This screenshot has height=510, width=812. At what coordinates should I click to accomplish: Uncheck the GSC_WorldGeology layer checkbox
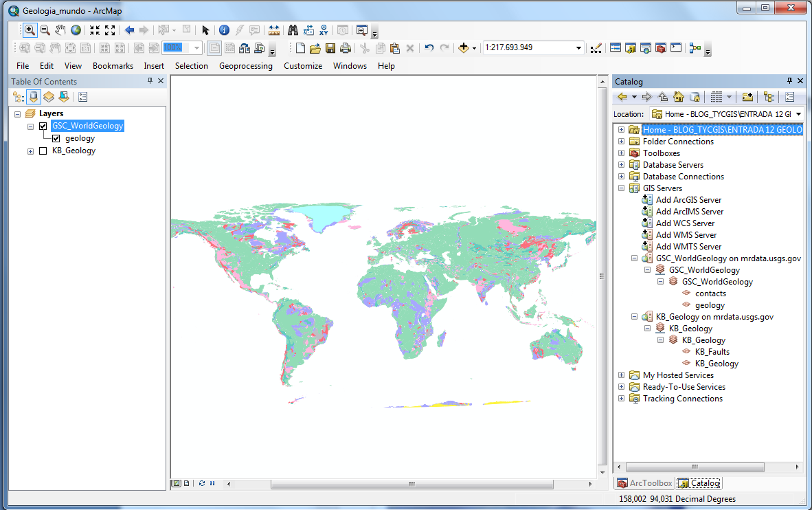(x=43, y=126)
